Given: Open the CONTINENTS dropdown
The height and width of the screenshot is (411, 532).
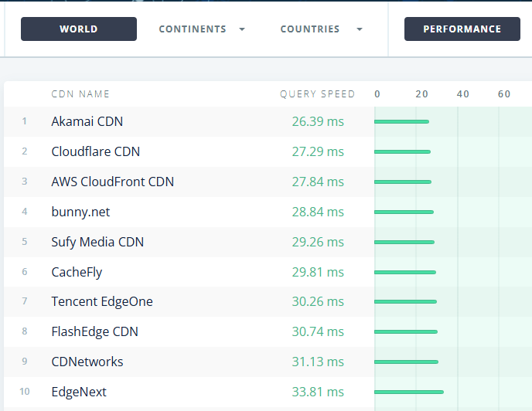Looking at the screenshot, I should click(202, 29).
